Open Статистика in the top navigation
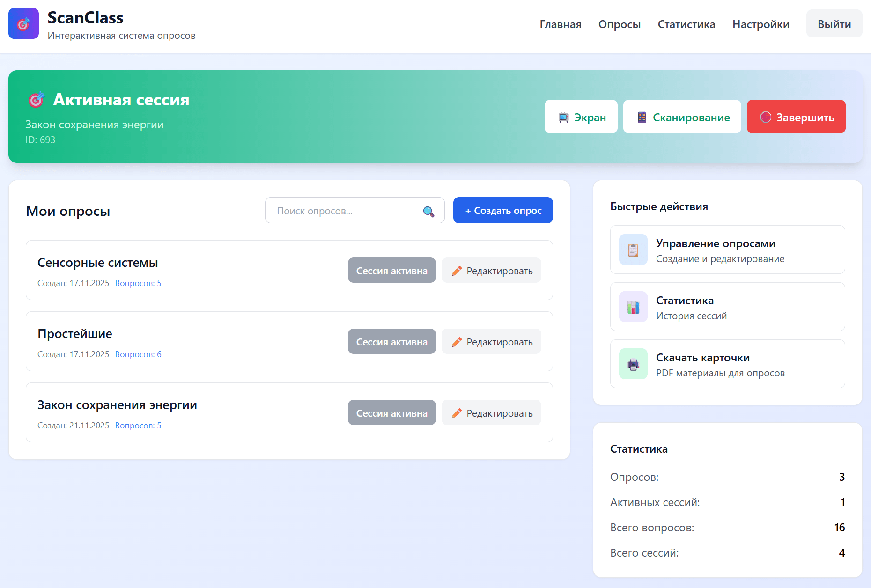The image size is (871, 588). pyautogui.click(x=686, y=24)
